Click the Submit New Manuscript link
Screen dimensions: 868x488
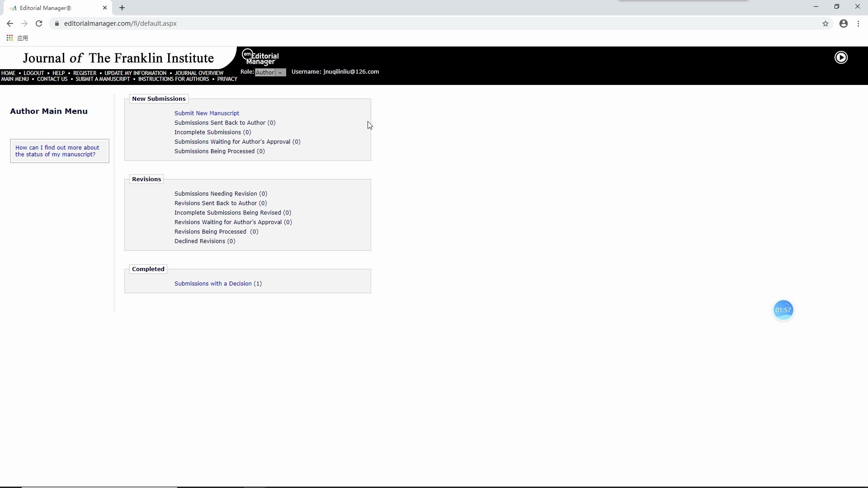pyautogui.click(x=207, y=113)
